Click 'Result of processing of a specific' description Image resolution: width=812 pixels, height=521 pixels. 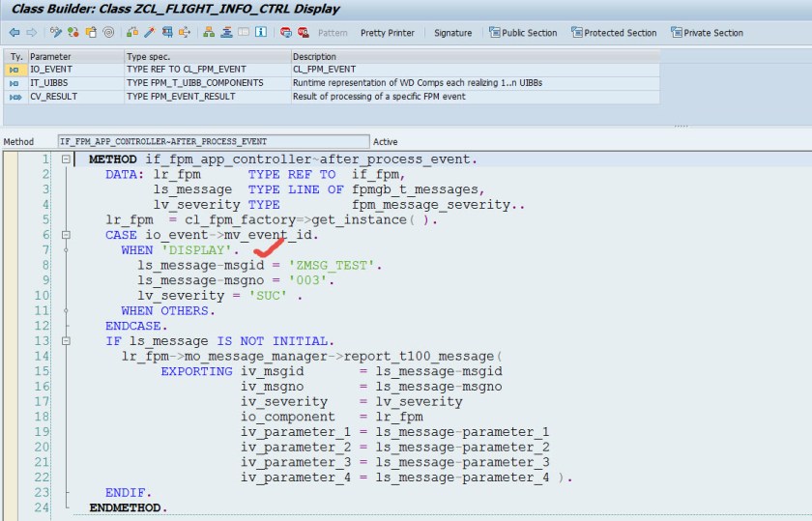379,97
